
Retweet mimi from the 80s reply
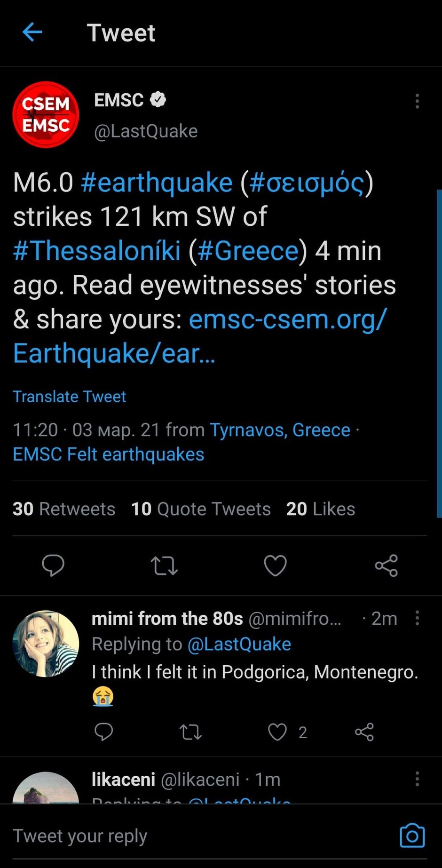[x=190, y=732]
